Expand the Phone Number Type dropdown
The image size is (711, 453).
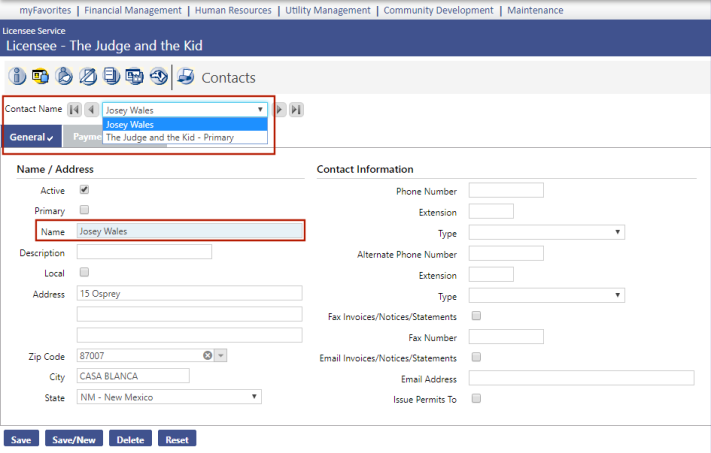tap(546, 232)
